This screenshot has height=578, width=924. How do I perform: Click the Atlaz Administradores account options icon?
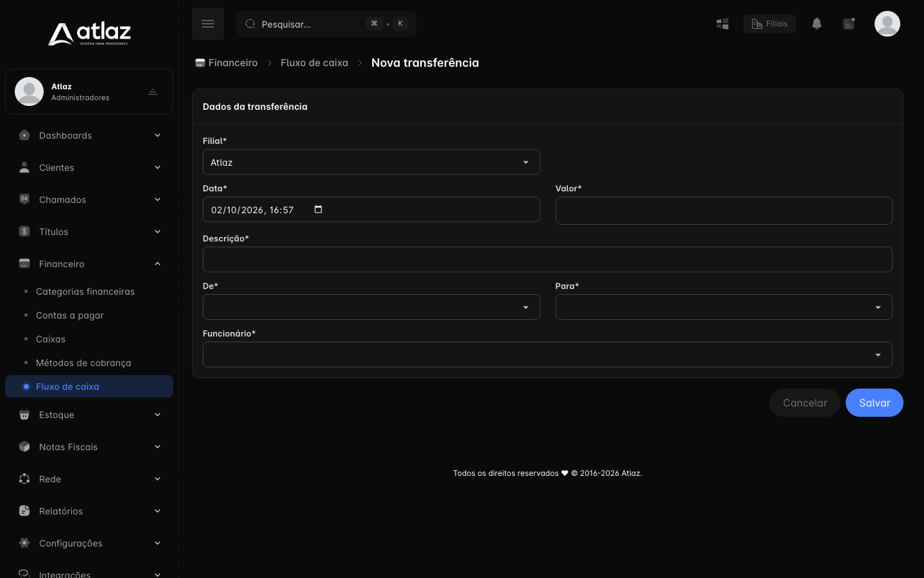(153, 92)
